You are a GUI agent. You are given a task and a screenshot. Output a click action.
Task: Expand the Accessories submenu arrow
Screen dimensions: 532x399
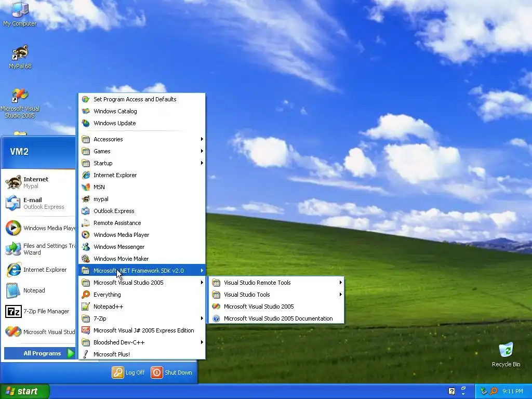pos(202,139)
